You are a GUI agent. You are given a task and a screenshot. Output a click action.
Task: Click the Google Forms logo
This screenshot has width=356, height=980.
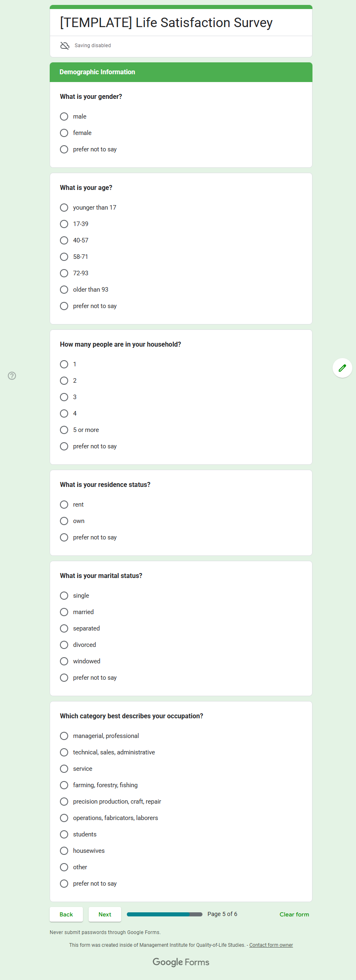pyautogui.click(x=181, y=962)
